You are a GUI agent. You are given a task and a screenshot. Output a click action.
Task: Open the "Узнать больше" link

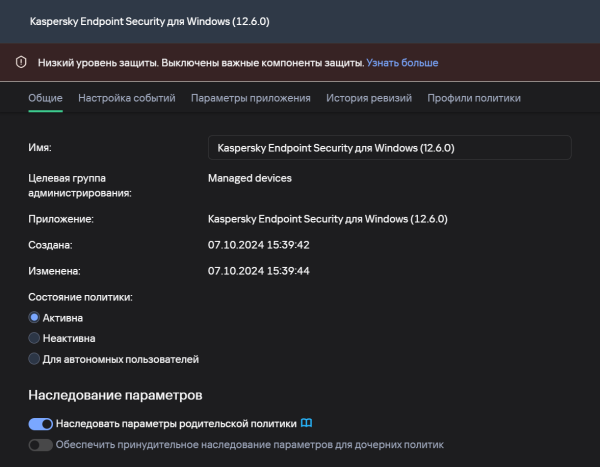(402, 63)
